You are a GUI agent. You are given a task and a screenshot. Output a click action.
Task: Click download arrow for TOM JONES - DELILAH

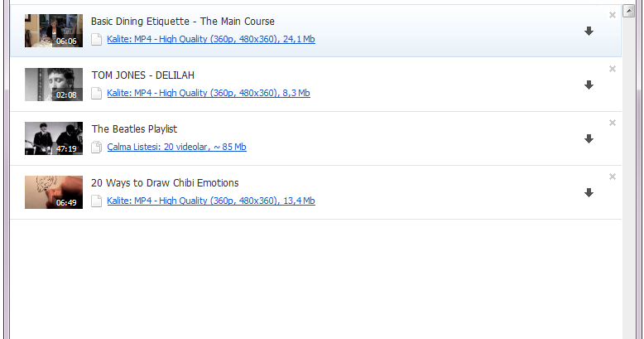click(589, 85)
